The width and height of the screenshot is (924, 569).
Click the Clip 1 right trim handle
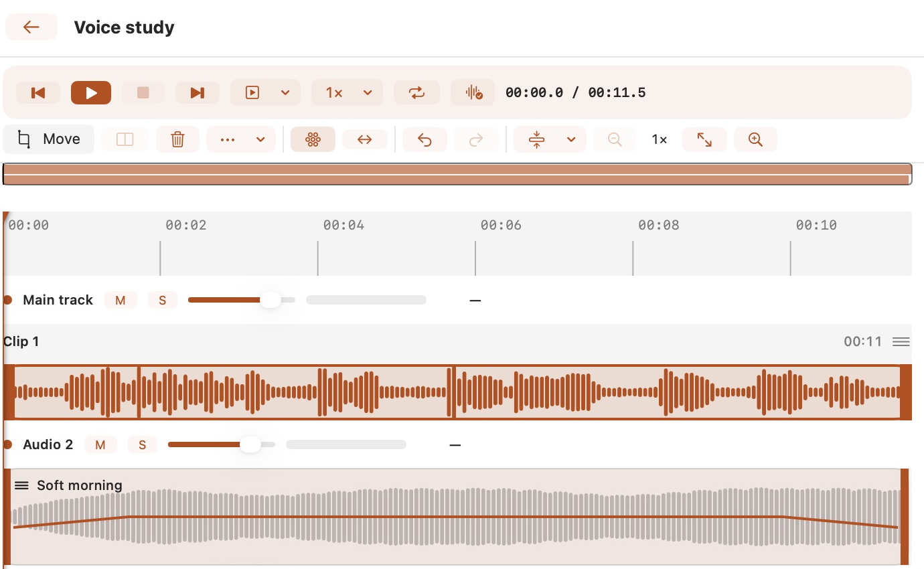pos(906,392)
